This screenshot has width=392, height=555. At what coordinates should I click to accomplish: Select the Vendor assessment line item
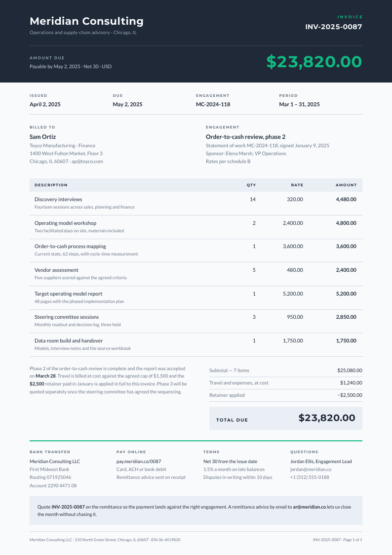(57, 270)
